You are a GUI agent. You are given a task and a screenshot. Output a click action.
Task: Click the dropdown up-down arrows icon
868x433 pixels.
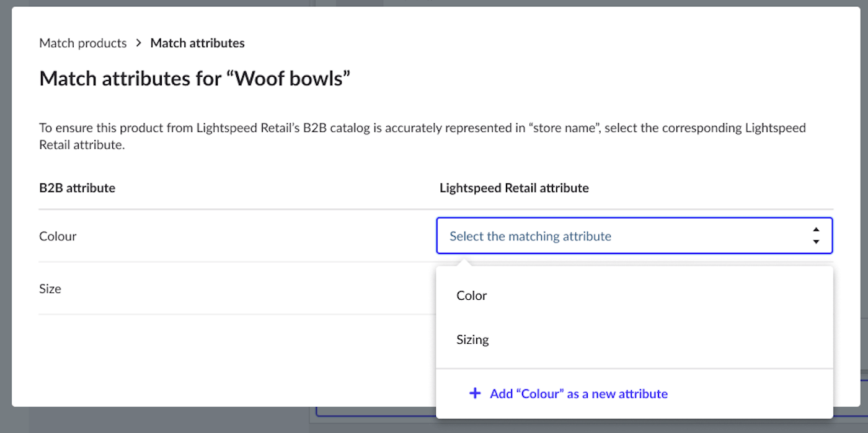pyautogui.click(x=816, y=235)
